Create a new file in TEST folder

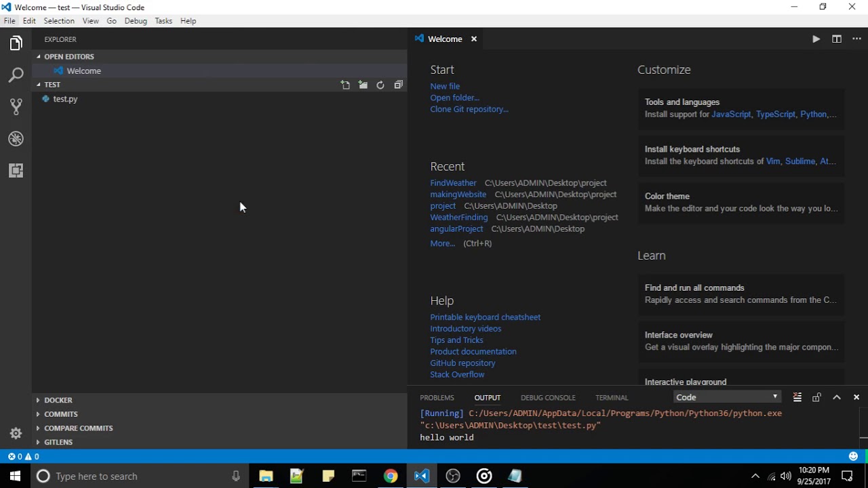pos(346,85)
